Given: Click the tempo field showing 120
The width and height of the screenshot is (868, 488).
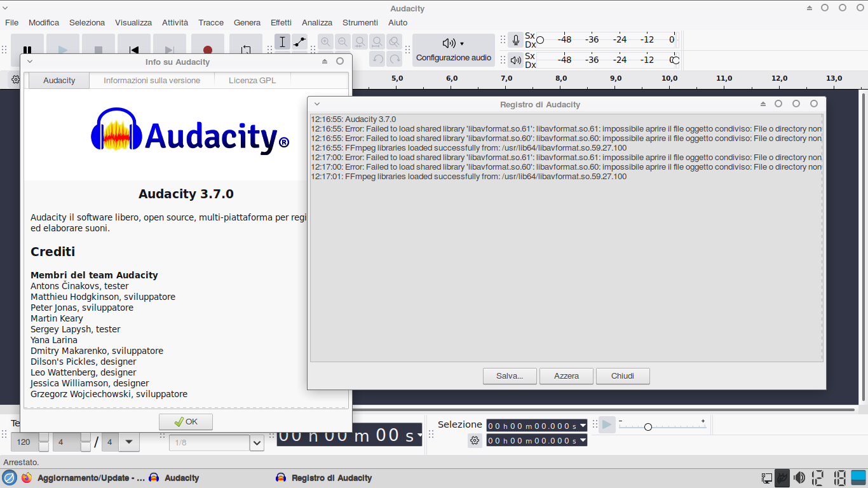Looking at the screenshot, I should click(x=25, y=442).
